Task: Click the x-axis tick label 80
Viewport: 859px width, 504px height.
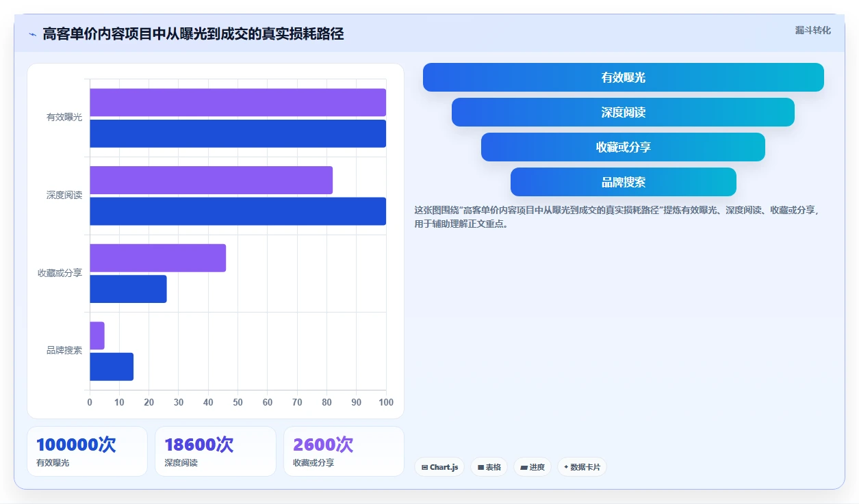Action: (x=326, y=402)
